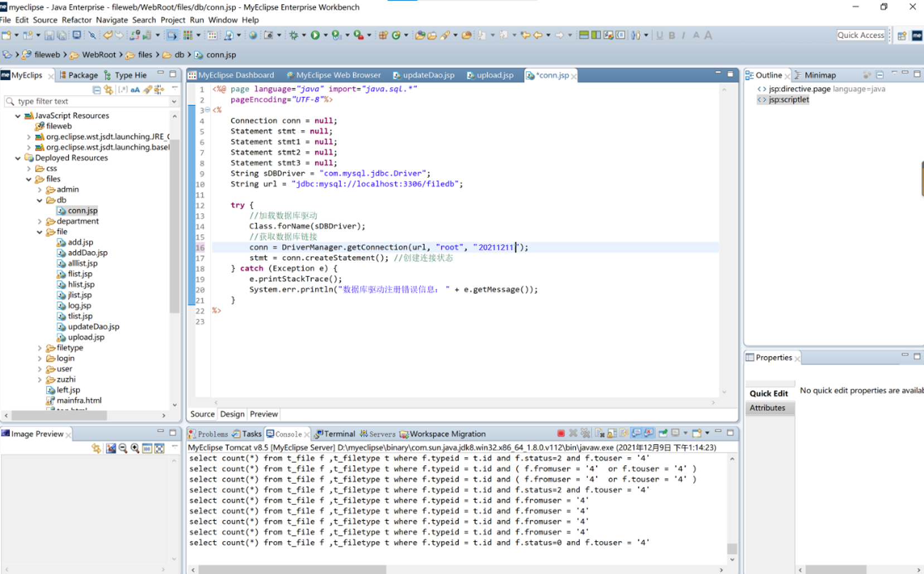924x574 pixels.
Task: Collapse the JavaScript Resources node
Action: click(x=18, y=116)
